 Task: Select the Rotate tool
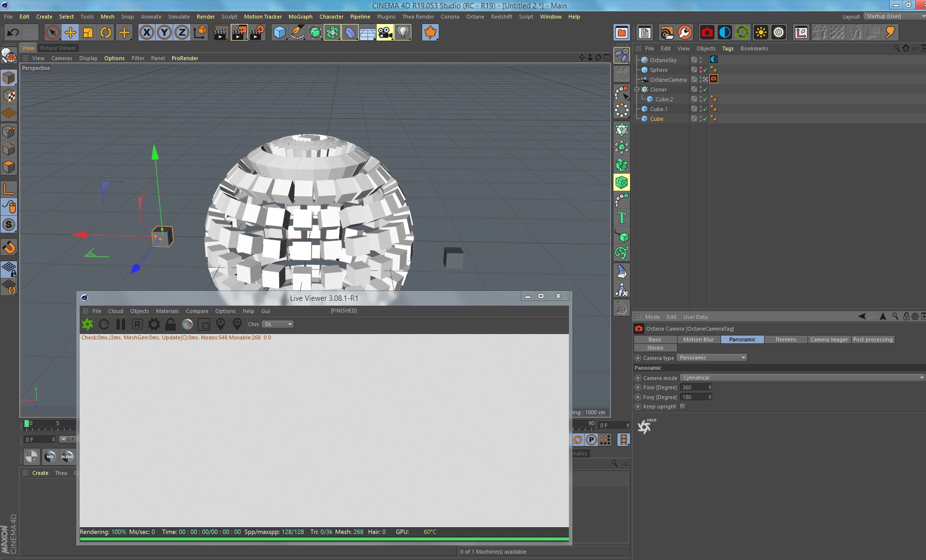(x=106, y=33)
